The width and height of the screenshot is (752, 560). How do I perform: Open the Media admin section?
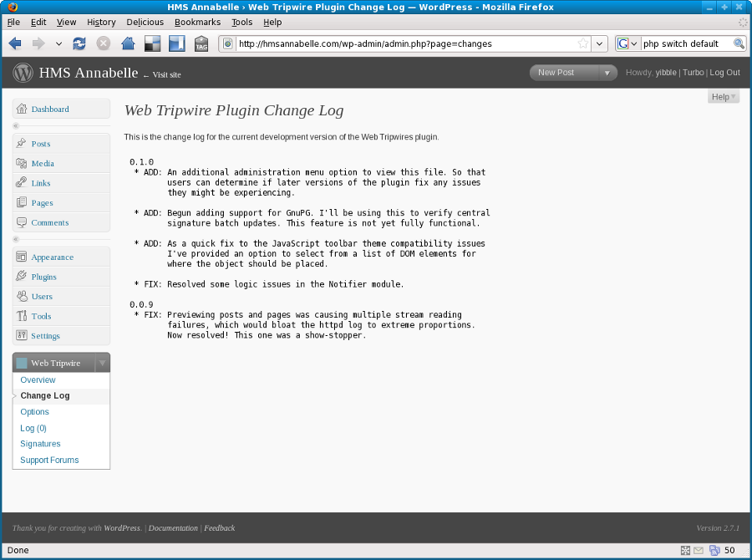tap(43, 163)
